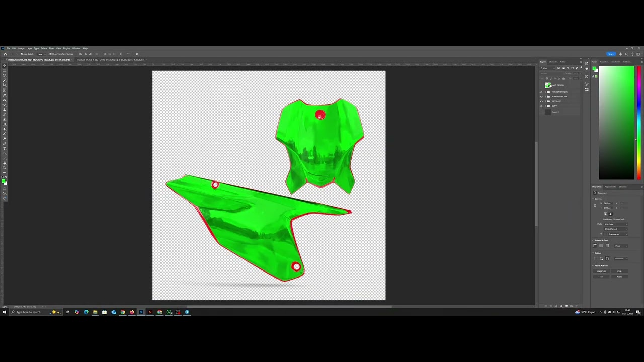This screenshot has width=644, height=362.
Task: Click the Image Size quick action
Action: [x=601, y=271]
